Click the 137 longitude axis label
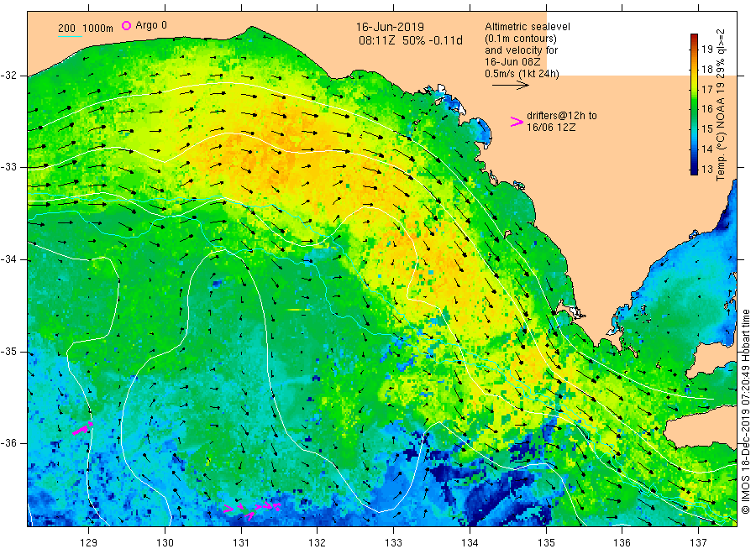The height and width of the screenshot is (554, 756). coord(698,543)
